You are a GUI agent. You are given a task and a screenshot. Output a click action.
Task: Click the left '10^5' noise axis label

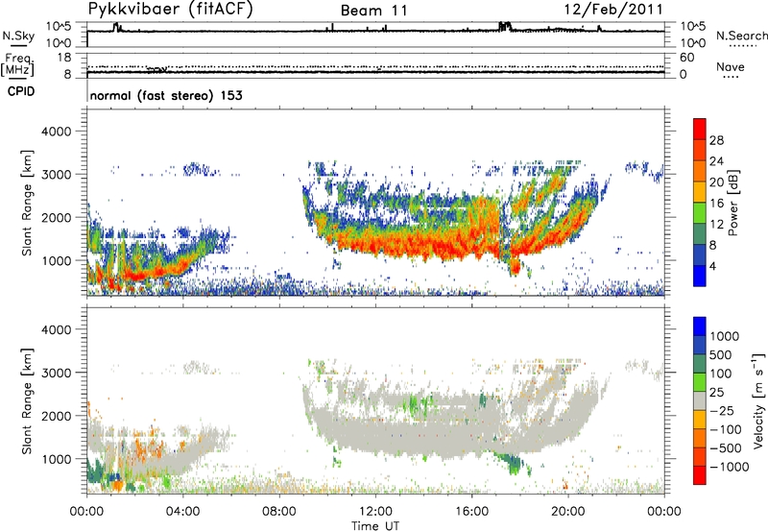[x=59, y=27]
